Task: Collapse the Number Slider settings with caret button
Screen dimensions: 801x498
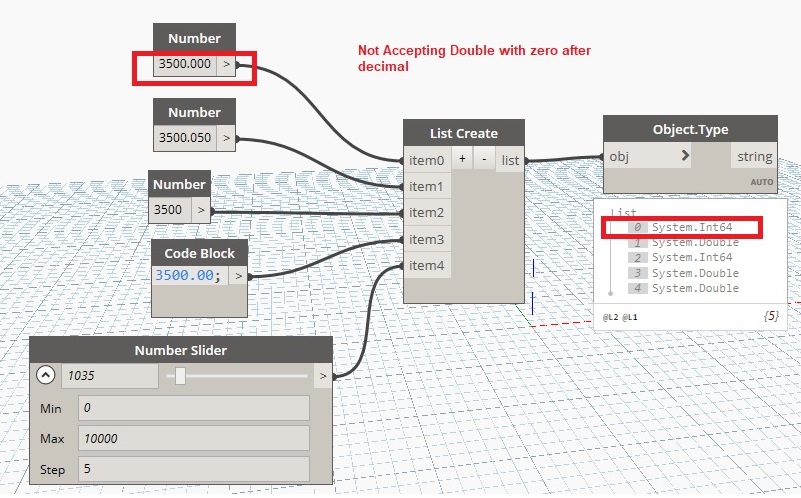Action: [x=45, y=375]
